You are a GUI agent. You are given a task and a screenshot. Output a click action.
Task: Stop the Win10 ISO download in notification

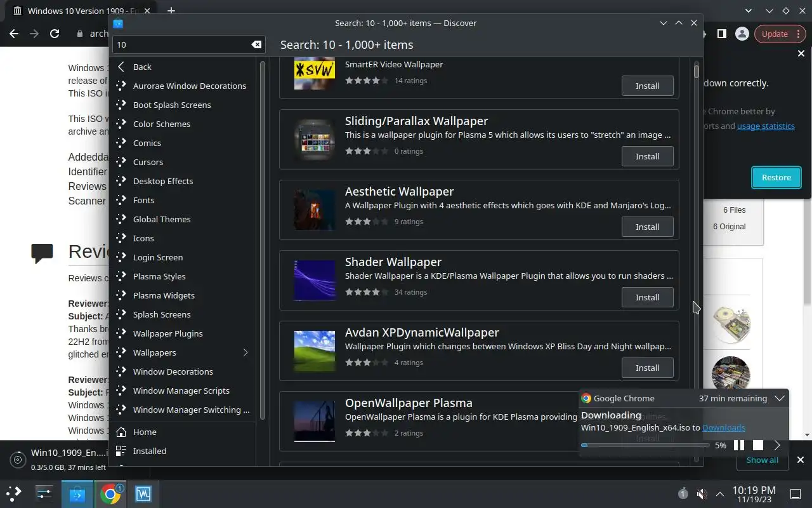[757, 445]
